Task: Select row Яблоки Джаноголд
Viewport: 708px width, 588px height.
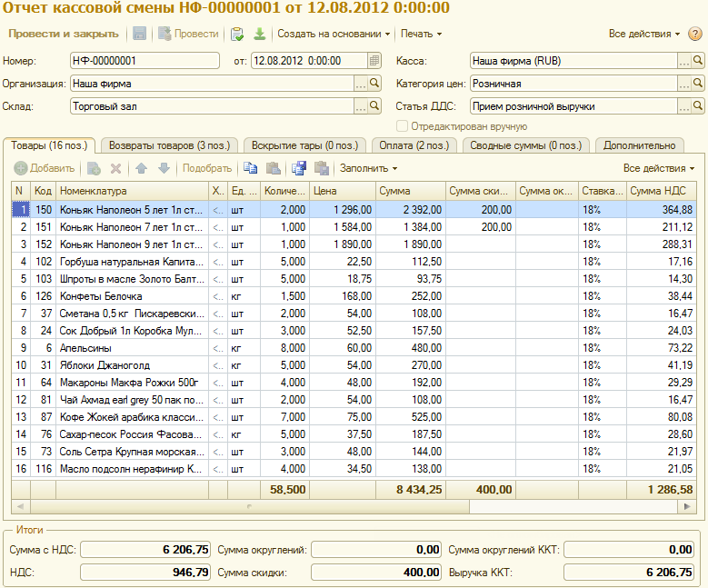Action: click(x=354, y=365)
